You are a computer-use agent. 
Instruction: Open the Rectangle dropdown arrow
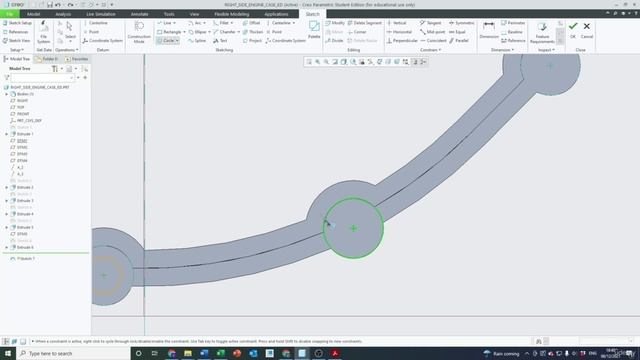tap(184, 32)
